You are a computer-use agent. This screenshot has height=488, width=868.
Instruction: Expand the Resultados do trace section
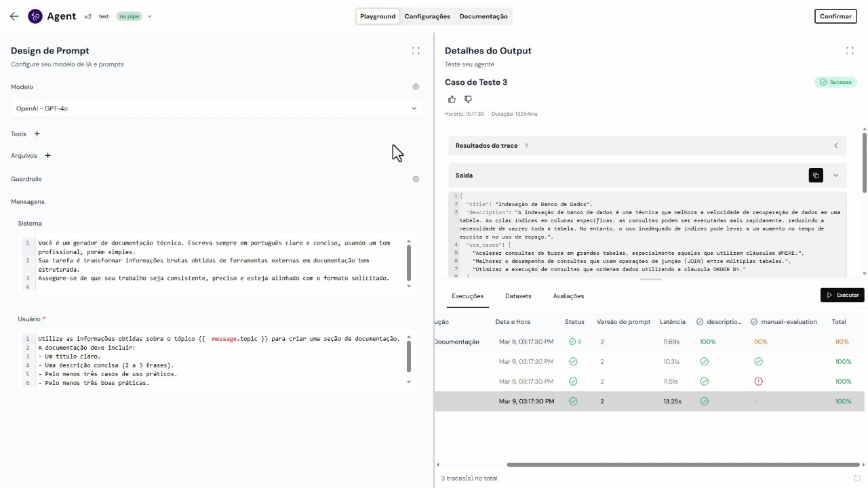pyautogui.click(x=835, y=146)
